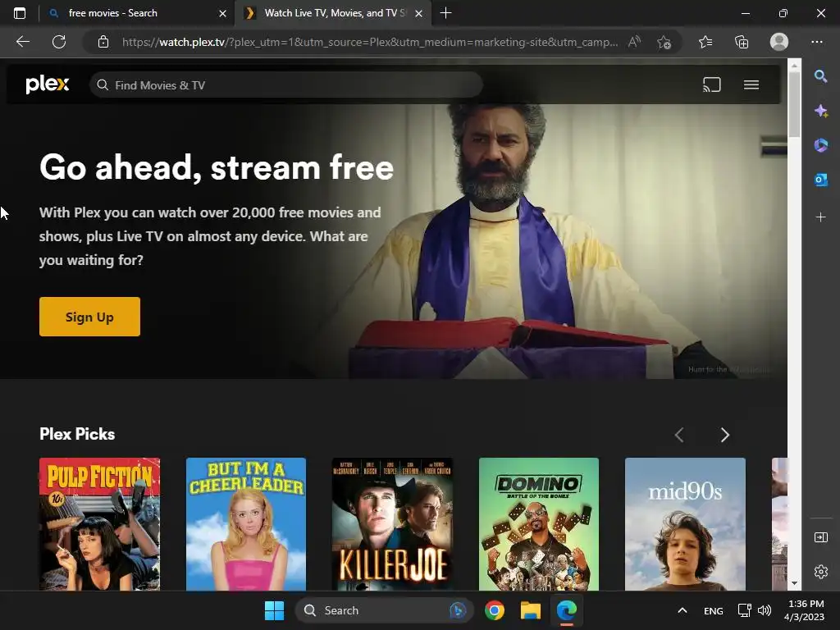Click the page scrollbar up arrow
This screenshot has height=630, width=840.
coord(794,66)
